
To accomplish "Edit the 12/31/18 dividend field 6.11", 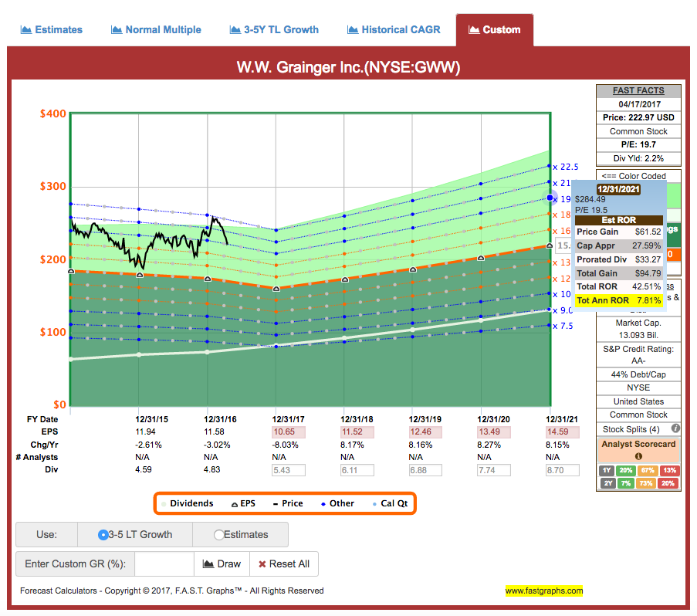I will click(x=357, y=470).
